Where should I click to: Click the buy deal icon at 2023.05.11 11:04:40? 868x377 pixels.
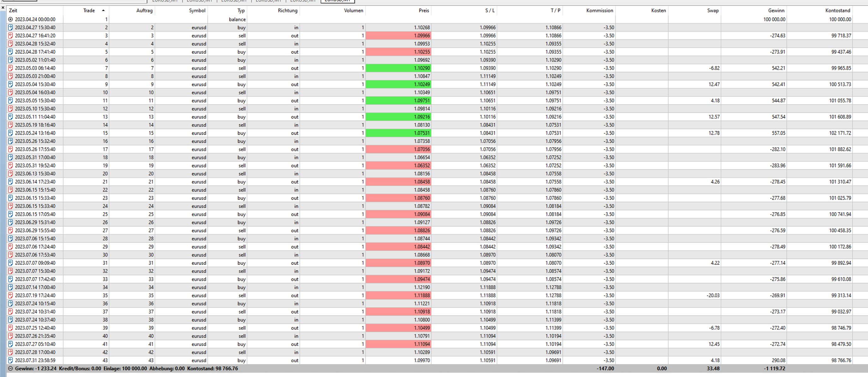[10, 117]
